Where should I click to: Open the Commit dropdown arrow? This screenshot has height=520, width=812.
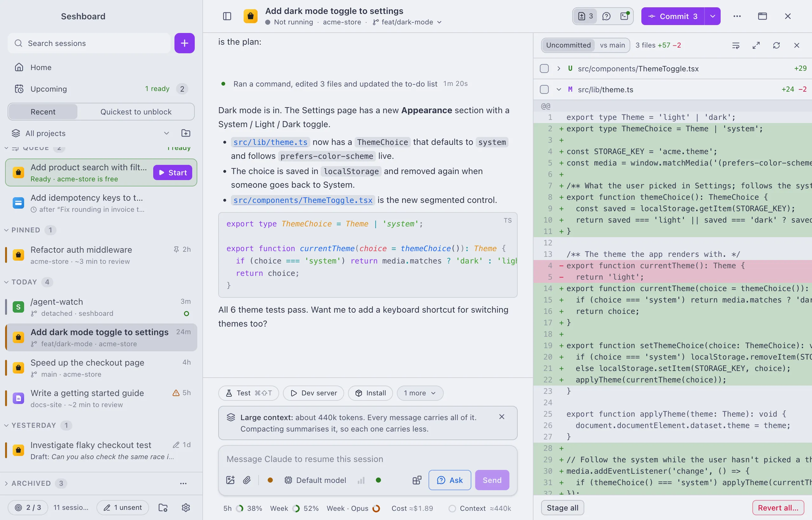(x=713, y=16)
